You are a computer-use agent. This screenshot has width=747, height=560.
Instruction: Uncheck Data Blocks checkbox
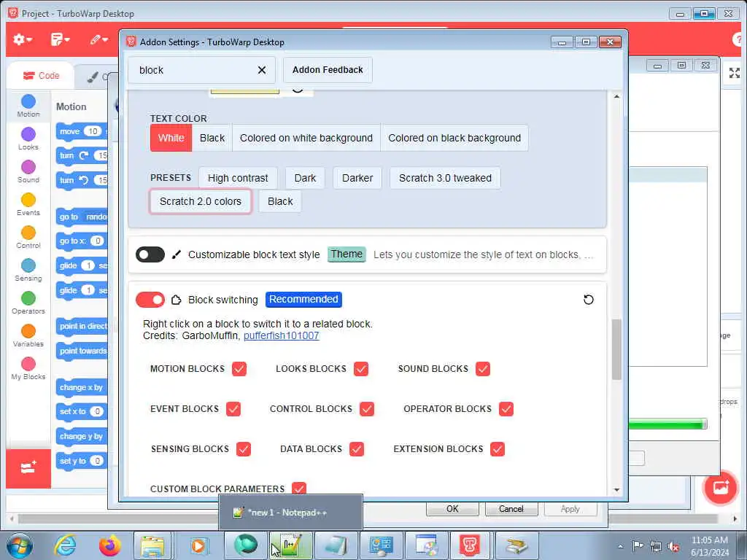coord(357,449)
